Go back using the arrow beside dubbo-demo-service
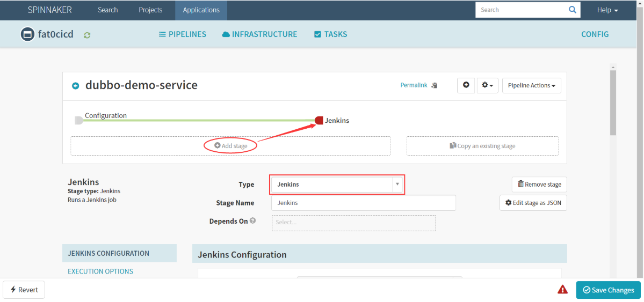Image resolution: width=644 pixels, height=302 pixels. (76, 86)
